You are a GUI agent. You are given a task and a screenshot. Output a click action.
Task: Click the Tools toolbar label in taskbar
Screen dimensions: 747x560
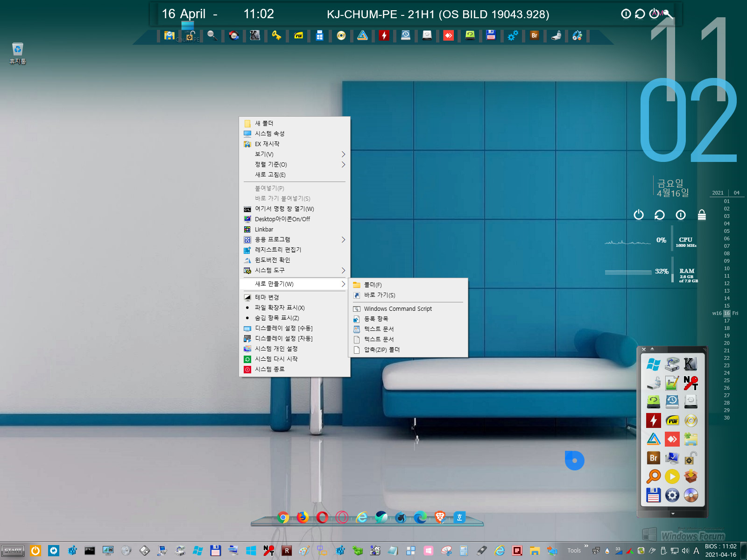coord(574,551)
